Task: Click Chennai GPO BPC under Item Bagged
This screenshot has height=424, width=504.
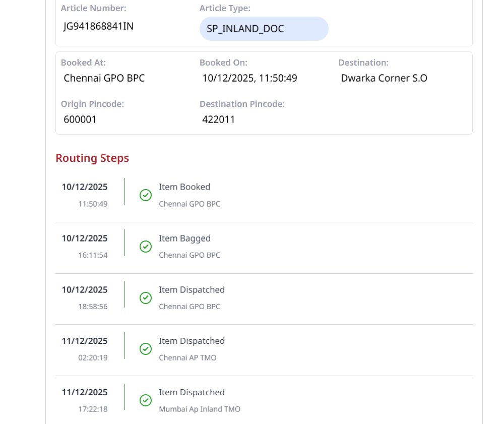Action: click(190, 255)
